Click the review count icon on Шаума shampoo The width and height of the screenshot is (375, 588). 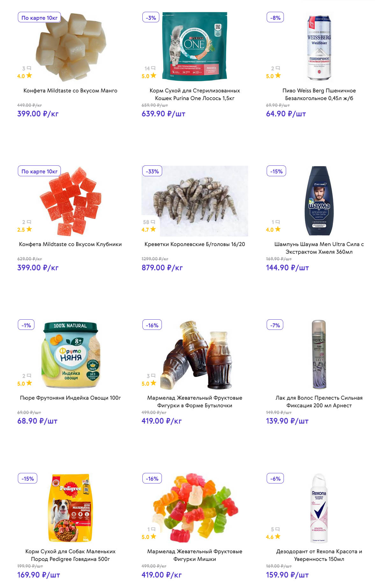point(278,222)
